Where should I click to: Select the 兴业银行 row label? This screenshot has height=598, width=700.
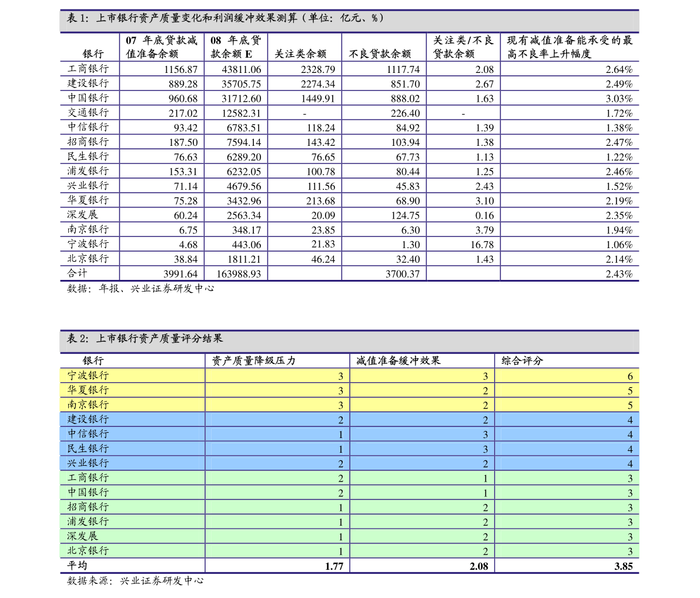(88, 463)
